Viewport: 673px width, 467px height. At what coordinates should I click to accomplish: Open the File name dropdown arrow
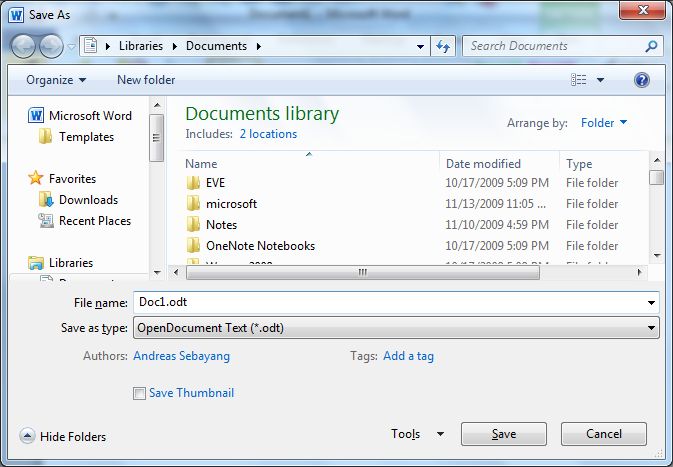click(651, 303)
